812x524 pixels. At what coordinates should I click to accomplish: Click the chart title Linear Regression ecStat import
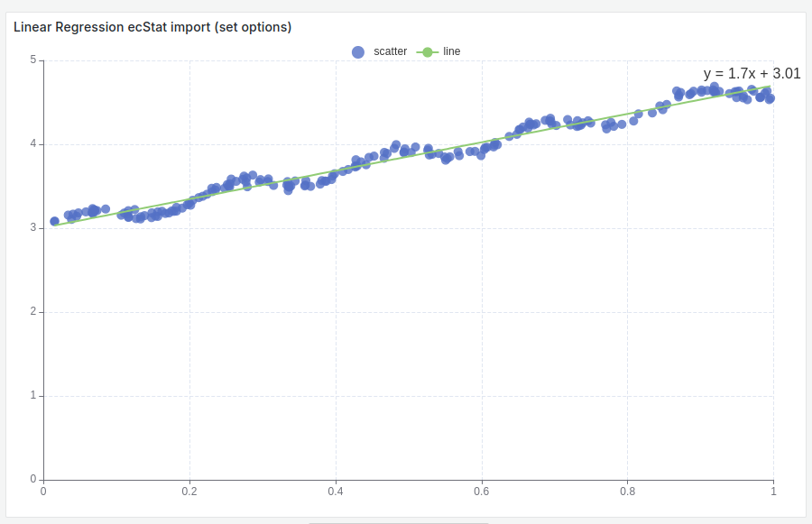tap(111, 27)
